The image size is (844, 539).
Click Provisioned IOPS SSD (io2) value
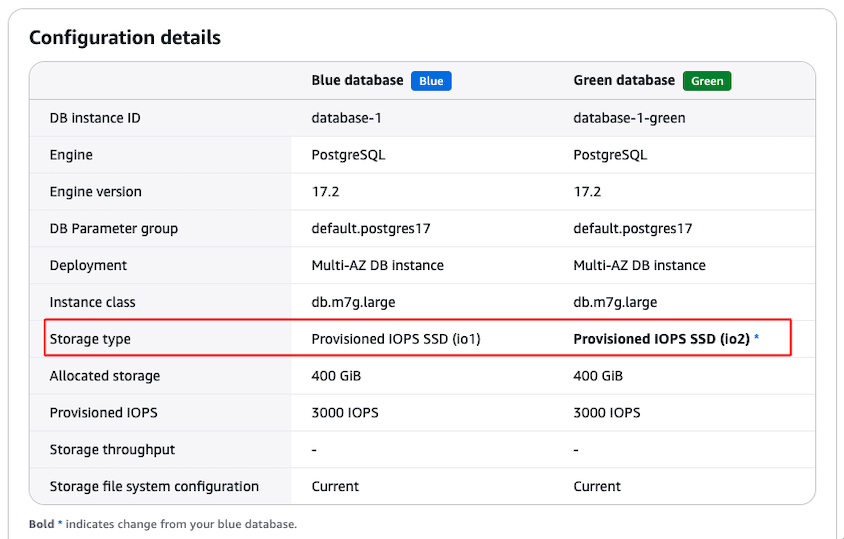point(661,339)
